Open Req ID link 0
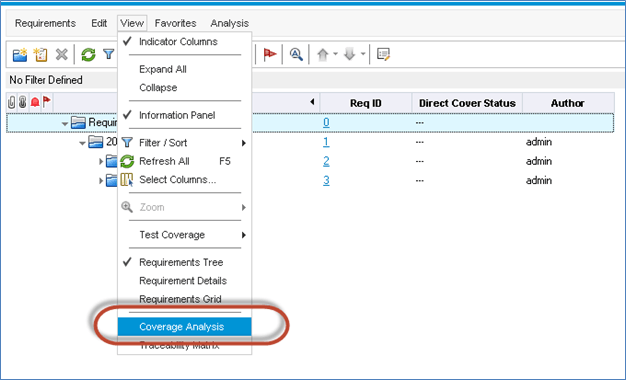The height and width of the screenshot is (380, 626). 326,123
